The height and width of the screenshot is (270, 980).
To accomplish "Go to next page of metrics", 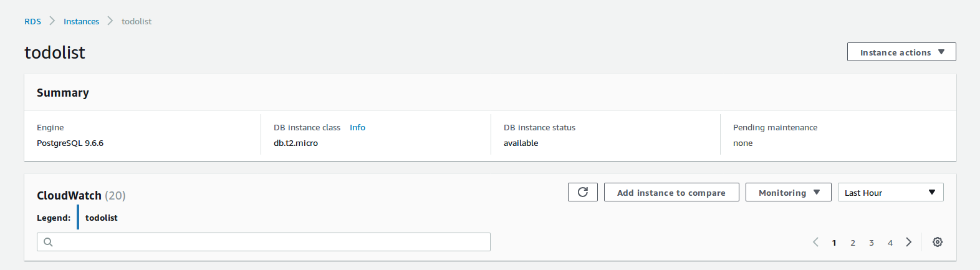I will tap(909, 242).
